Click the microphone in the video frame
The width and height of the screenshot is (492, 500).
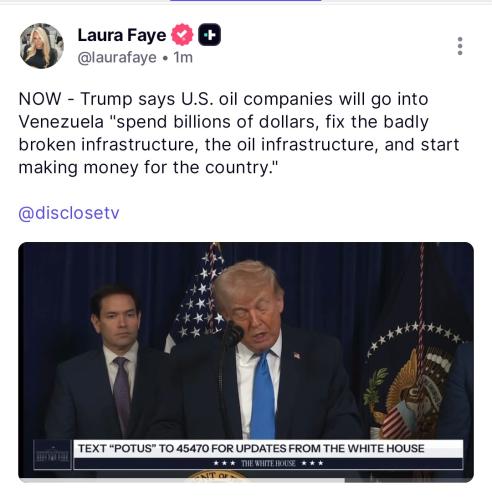pos(233,334)
